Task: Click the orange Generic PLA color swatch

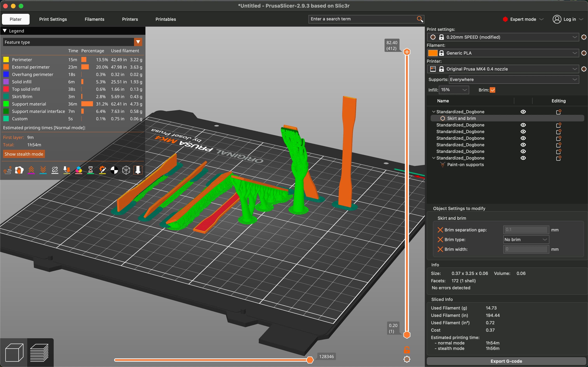Action: tap(433, 53)
